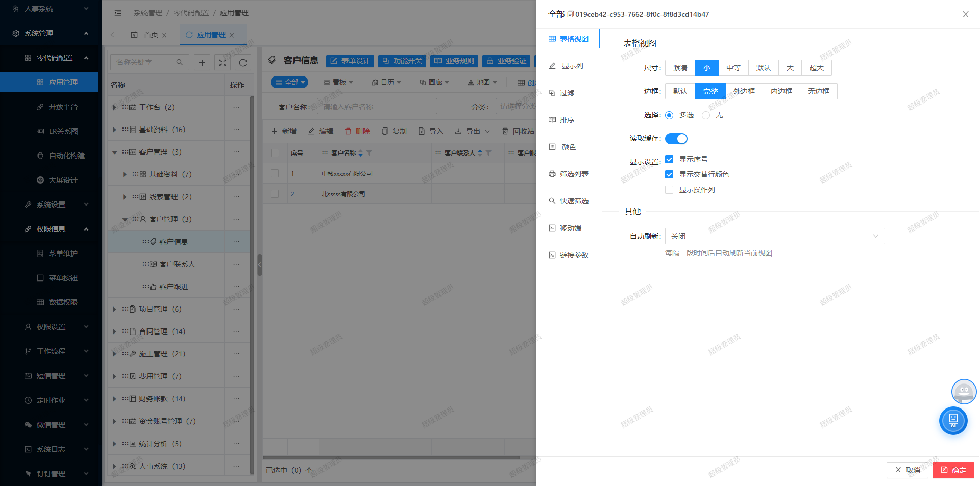Viewport: 980px width, 486px height.
Task: Click the search magnifier in 名称关键字 box
Action: click(180, 62)
